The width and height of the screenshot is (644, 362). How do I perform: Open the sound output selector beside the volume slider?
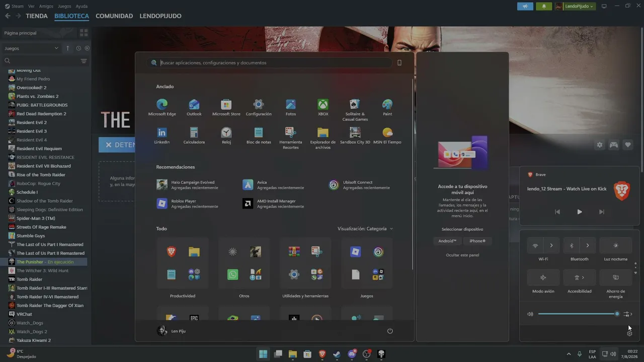point(627,314)
